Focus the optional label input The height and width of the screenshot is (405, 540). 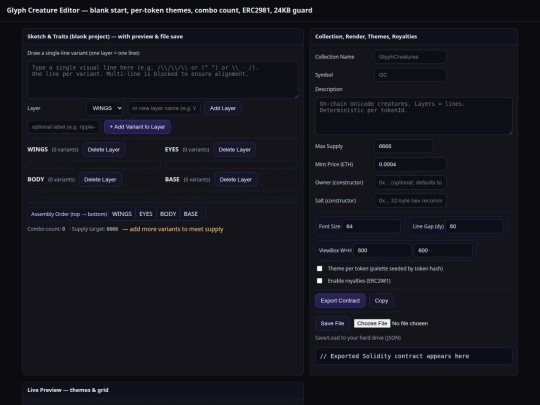(x=63, y=127)
